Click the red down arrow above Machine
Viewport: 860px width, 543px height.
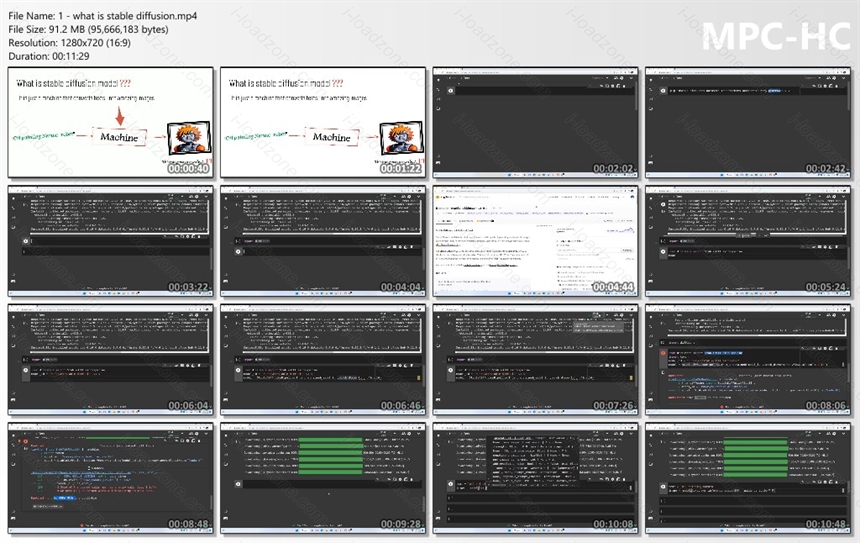tap(120, 116)
